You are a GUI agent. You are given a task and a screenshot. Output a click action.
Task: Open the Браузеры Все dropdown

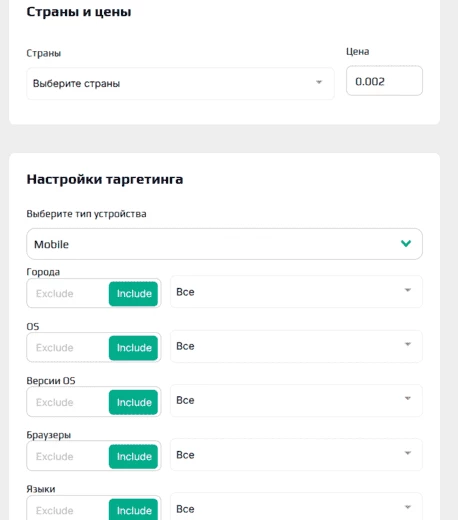[296, 455]
